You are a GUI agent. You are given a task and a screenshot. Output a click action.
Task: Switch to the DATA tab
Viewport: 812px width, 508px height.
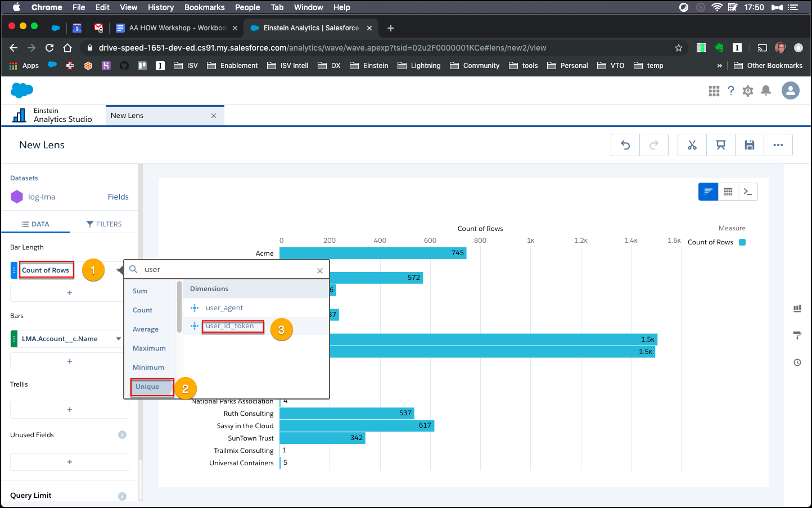tap(35, 224)
